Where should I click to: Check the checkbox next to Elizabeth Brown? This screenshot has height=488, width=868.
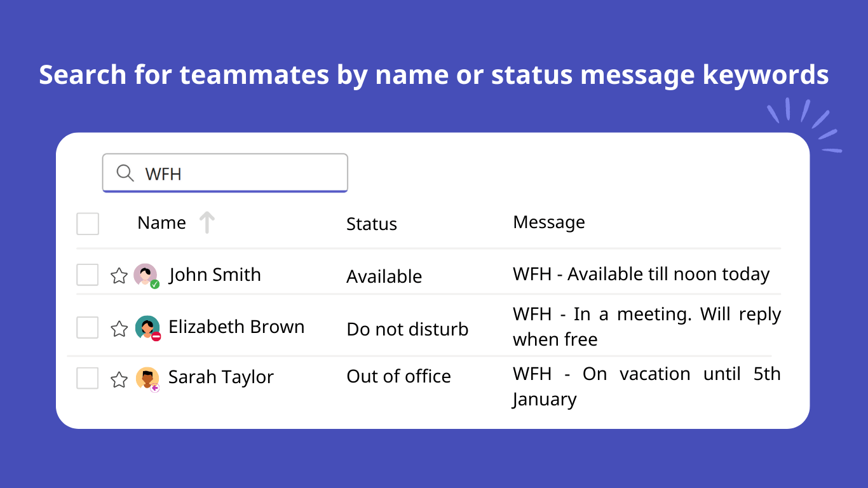88,327
